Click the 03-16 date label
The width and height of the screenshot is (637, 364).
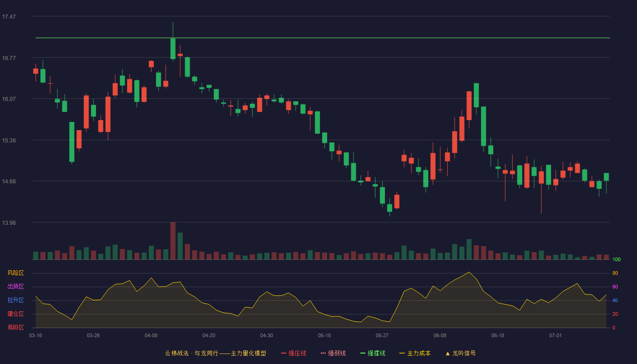35,335
